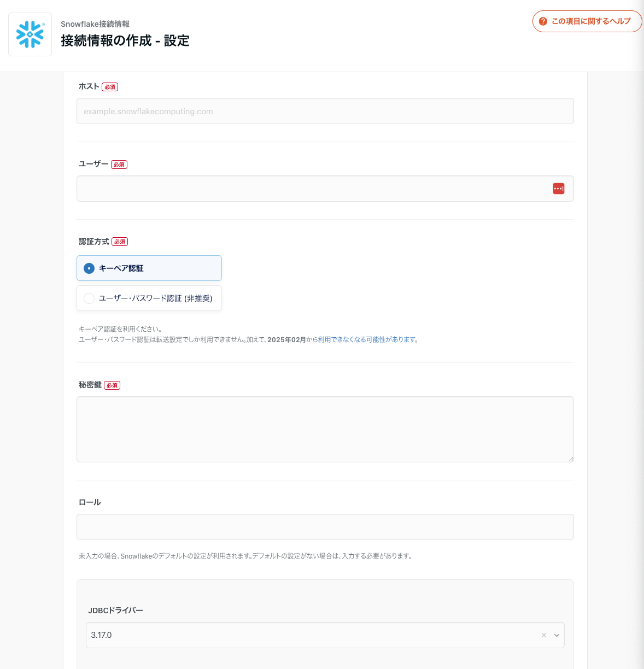Click the 接続情報の作成 - 設定 heading
This screenshot has width=644, height=669.
(125, 40)
